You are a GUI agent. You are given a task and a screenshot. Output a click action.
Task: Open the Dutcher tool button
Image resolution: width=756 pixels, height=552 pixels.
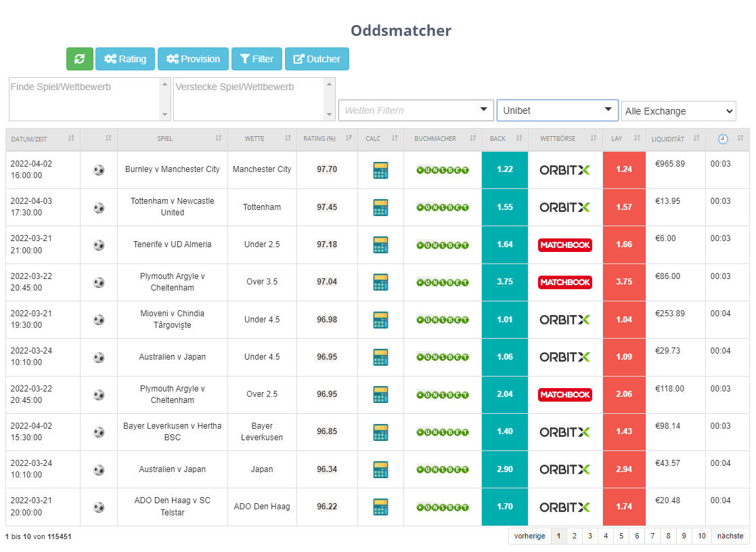[x=317, y=59]
